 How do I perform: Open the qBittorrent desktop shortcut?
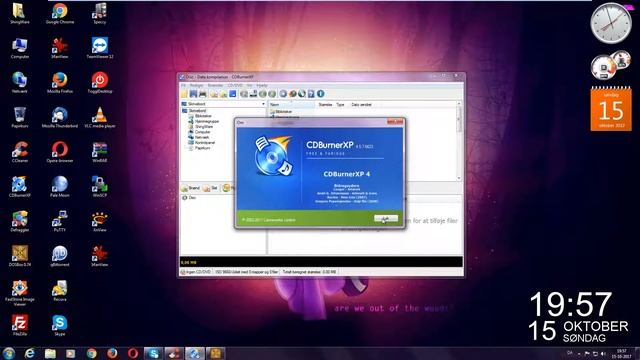coord(60,256)
